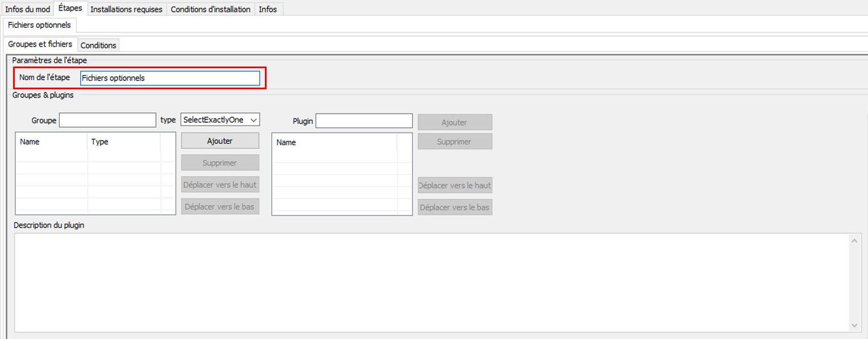Switch to the Infos du mod tab
This screenshot has height=339, width=868.
pyautogui.click(x=27, y=9)
